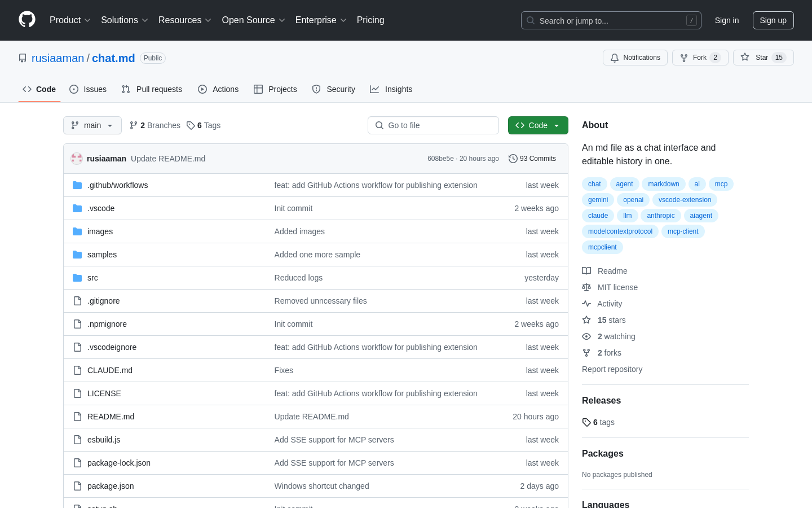This screenshot has width=812, height=508.
Task: Open the package-lock.json file
Action: coord(119,463)
